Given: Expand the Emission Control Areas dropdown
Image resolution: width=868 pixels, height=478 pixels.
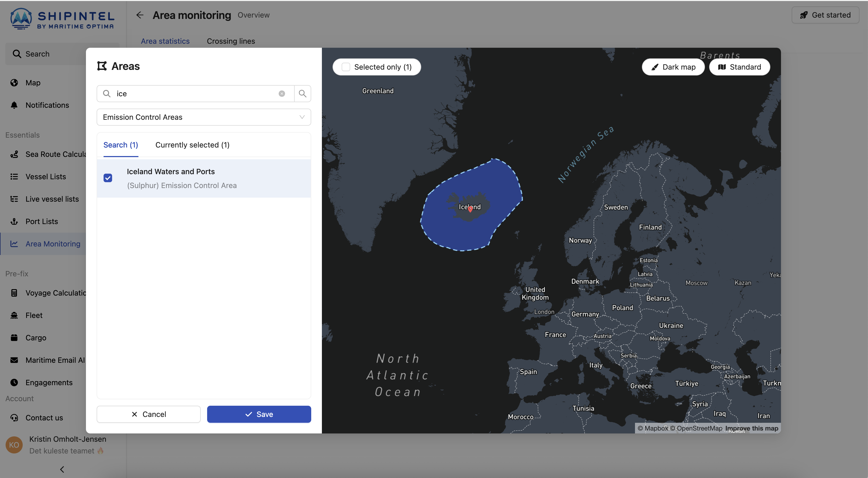Looking at the screenshot, I should tap(204, 117).
